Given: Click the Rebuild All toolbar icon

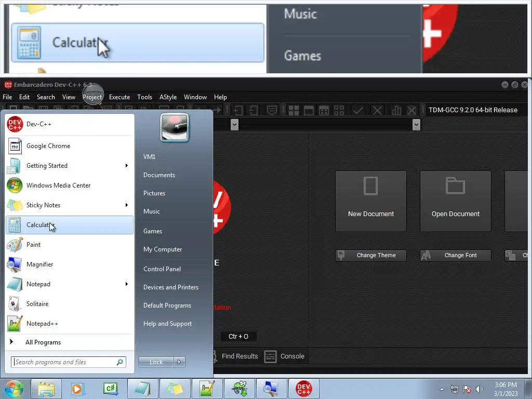Looking at the screenshot, I should (x=339, y=110).
